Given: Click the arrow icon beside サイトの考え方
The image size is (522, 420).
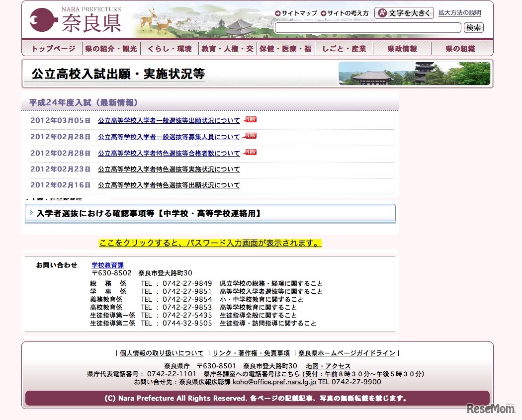Looking at the screenshot, I should coord(323,13).
